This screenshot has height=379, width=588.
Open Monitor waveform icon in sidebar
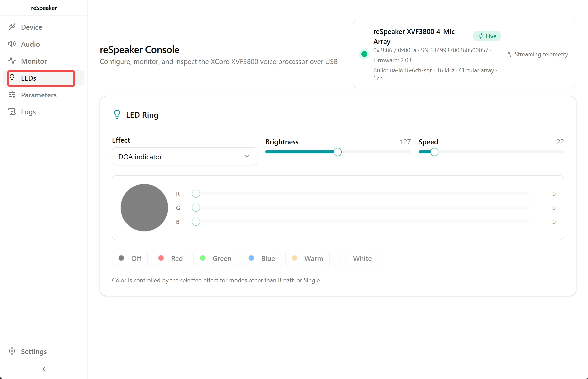tap(12, 61)
